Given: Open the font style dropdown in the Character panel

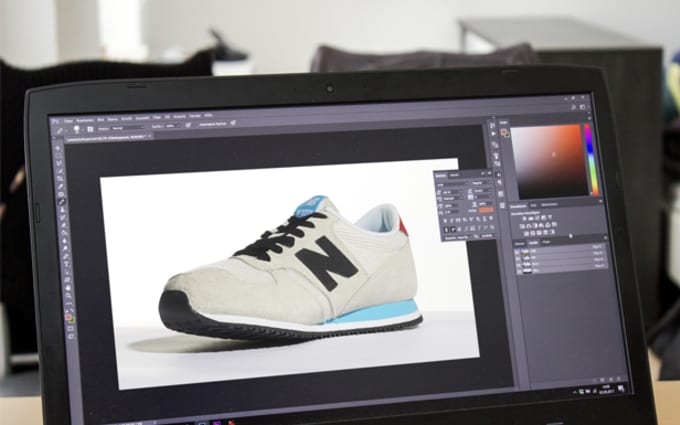Looking at the screenshot, I should [482, 183].
